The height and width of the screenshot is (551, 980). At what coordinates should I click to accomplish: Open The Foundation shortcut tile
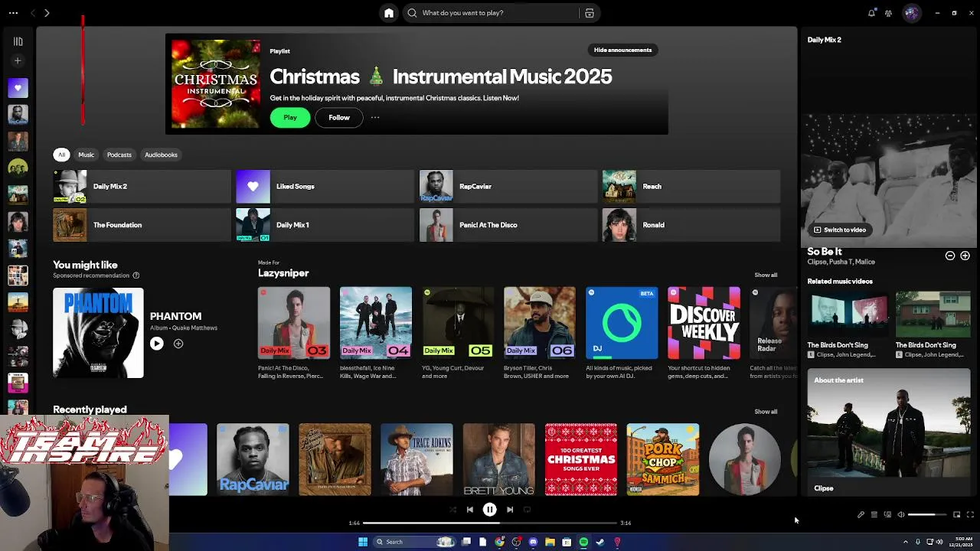click(142, 225)
